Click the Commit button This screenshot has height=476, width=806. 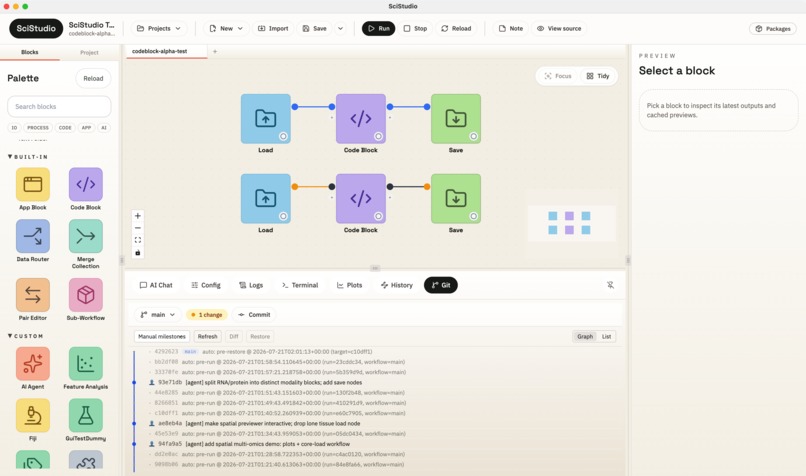[254, 315]
